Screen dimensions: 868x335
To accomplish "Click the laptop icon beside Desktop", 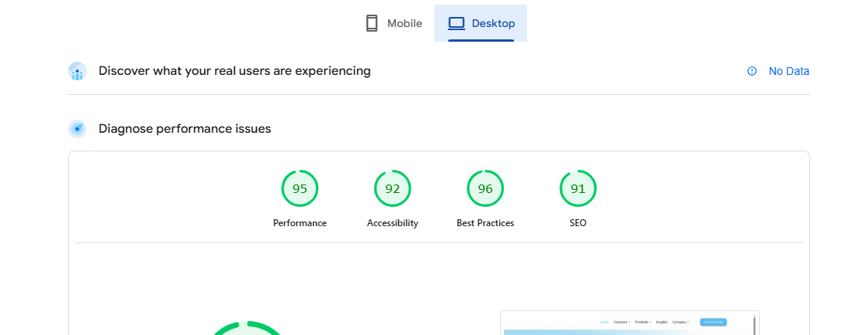I will (457, 23).
